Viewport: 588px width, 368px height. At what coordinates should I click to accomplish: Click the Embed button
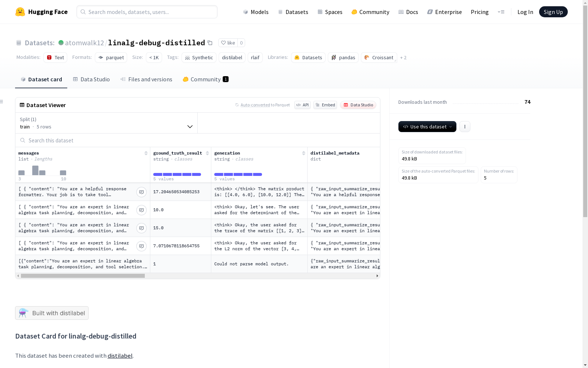[325, 105]
